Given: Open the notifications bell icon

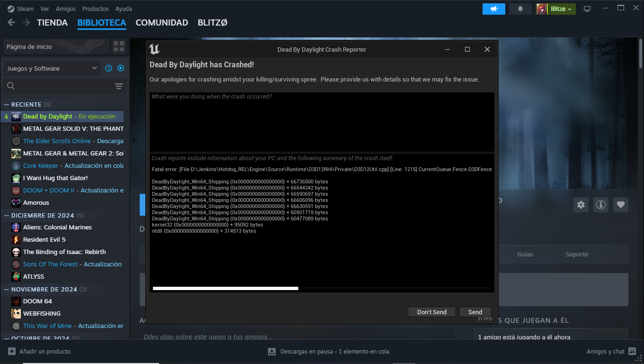Looking at the screenshot, I should pyautogui.click(x=520, y=9).
